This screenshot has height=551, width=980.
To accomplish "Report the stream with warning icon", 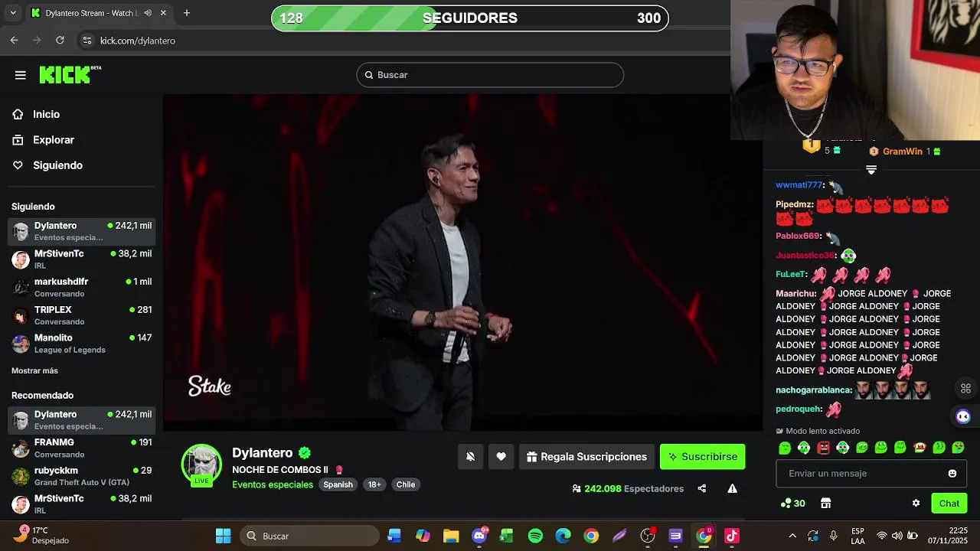I will click(732, 488).
